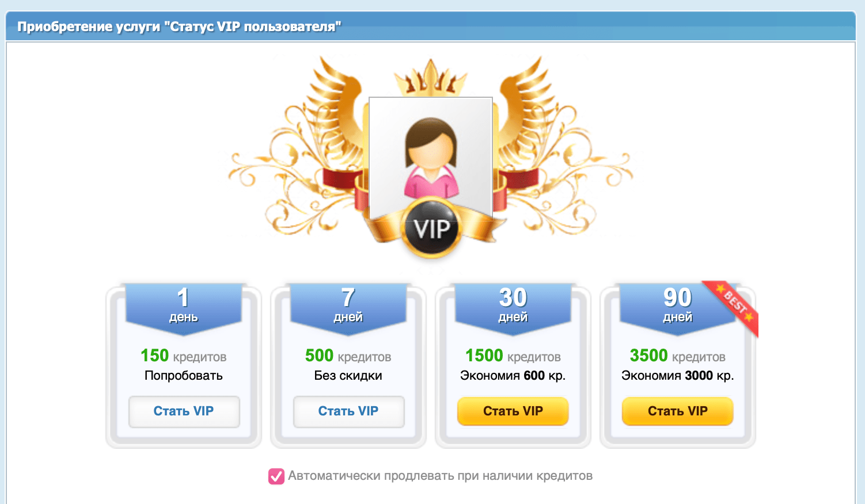Click the red BEST ribbon corner

(x=735, y=307)
